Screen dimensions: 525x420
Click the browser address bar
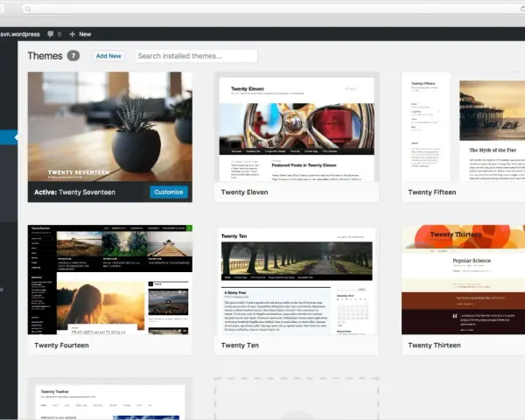273,9
